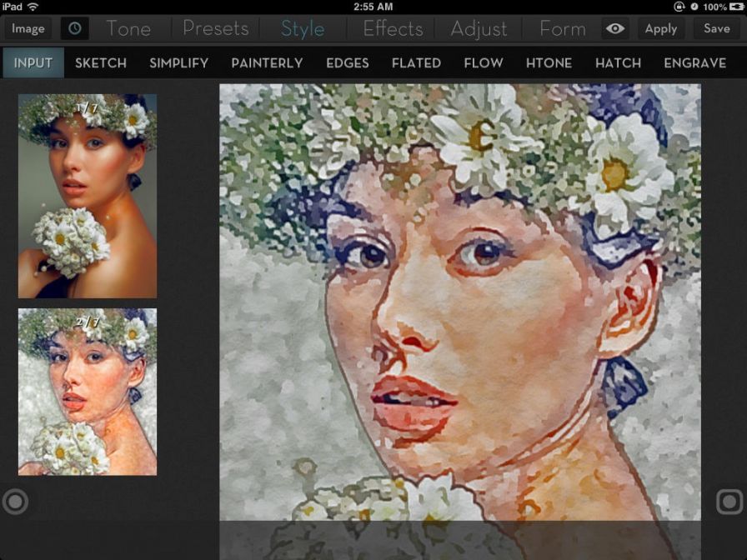Open the Presets section
Screen dimensions: 747x560
tap(215, 28)
